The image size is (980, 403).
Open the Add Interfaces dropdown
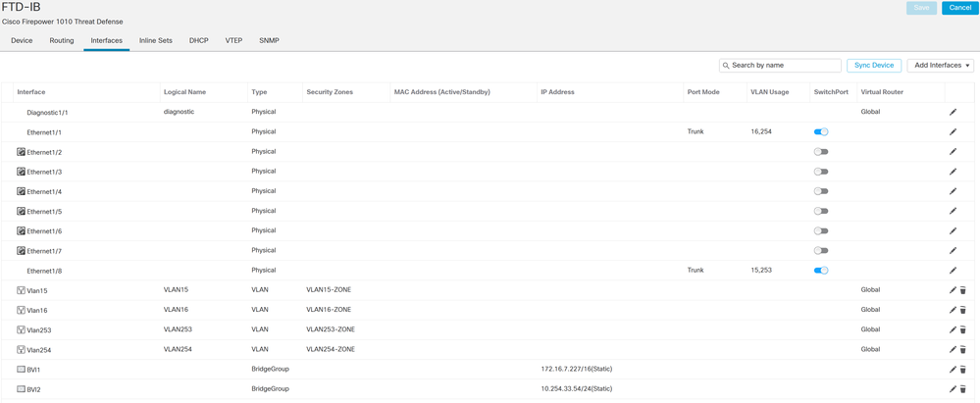pos(941,65)
